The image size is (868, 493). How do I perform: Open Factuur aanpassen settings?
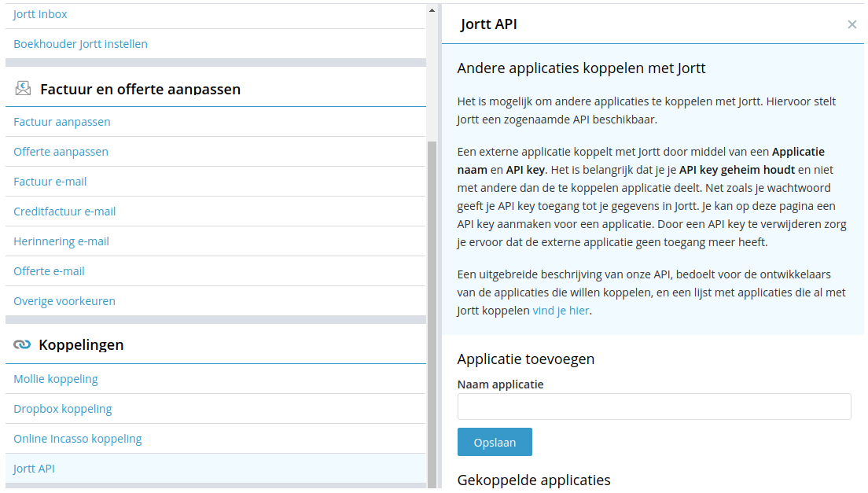(61, 122)
